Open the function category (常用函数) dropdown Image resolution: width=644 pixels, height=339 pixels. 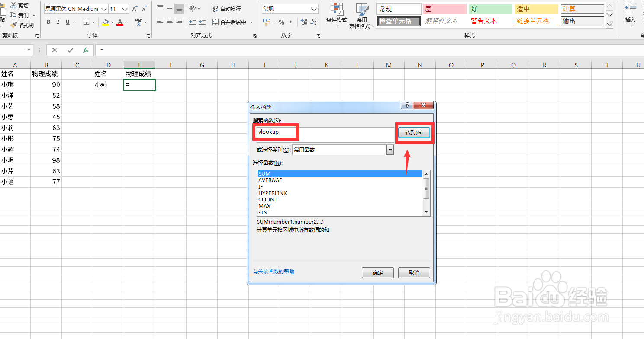[x=390, y=150]
